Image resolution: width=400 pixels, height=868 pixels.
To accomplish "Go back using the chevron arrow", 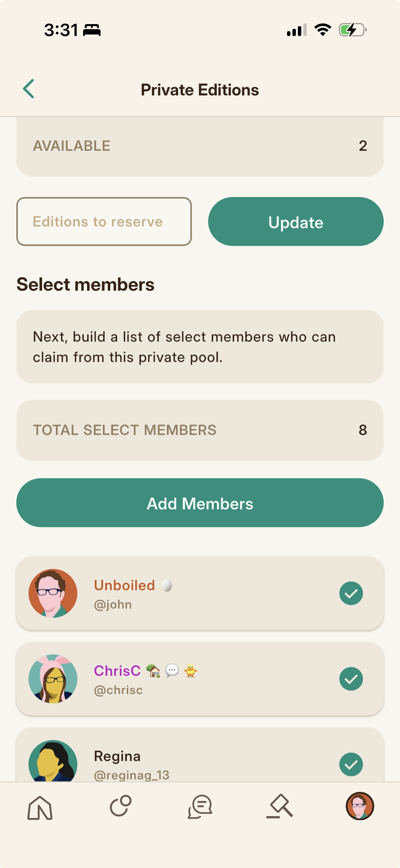I will click(x=28, y=89).
